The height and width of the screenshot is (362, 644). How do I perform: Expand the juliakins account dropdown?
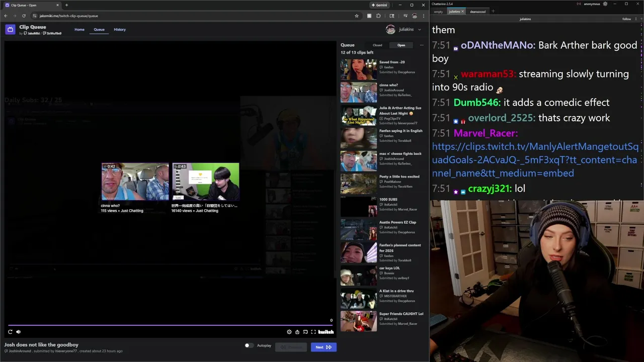point(420,29)
